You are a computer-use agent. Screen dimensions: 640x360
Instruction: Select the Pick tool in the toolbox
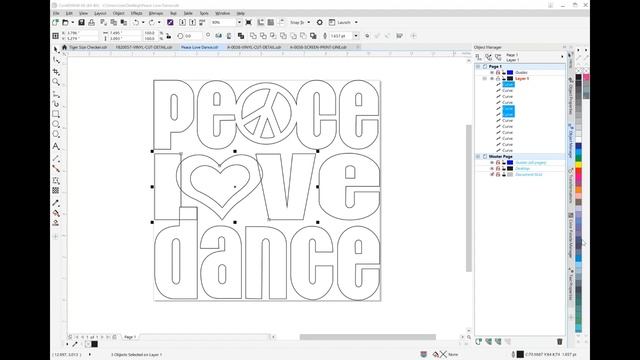[x=56, y=49]
